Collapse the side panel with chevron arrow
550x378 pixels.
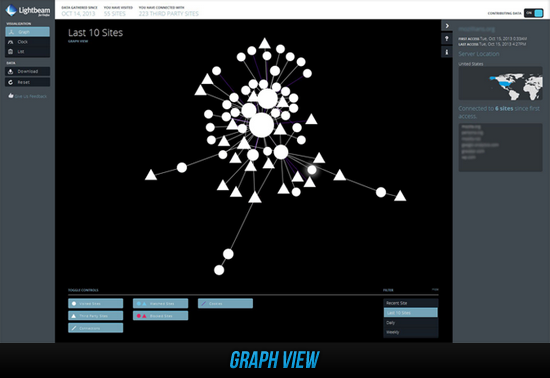[447, 26]
